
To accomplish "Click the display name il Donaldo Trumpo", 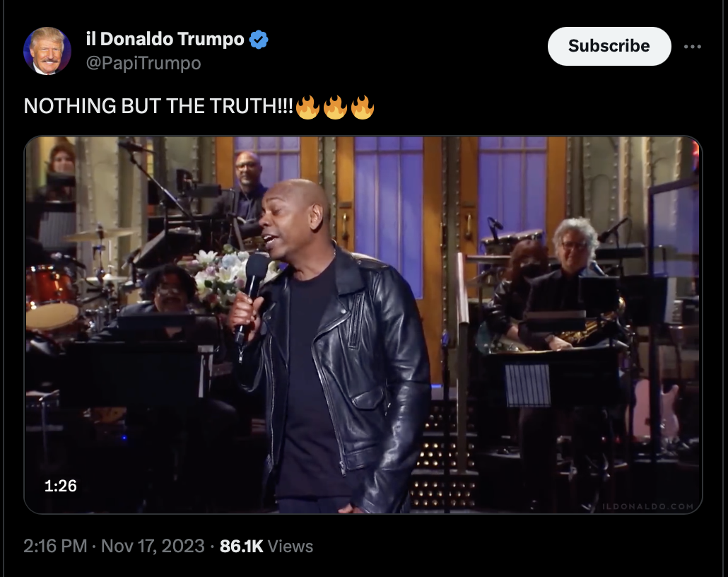I will [165, 39].
